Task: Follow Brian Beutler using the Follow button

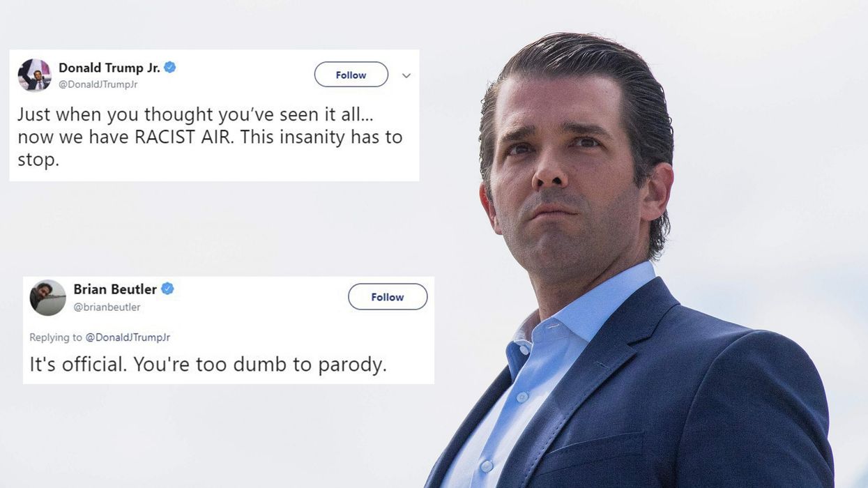Action: point(388,297)
